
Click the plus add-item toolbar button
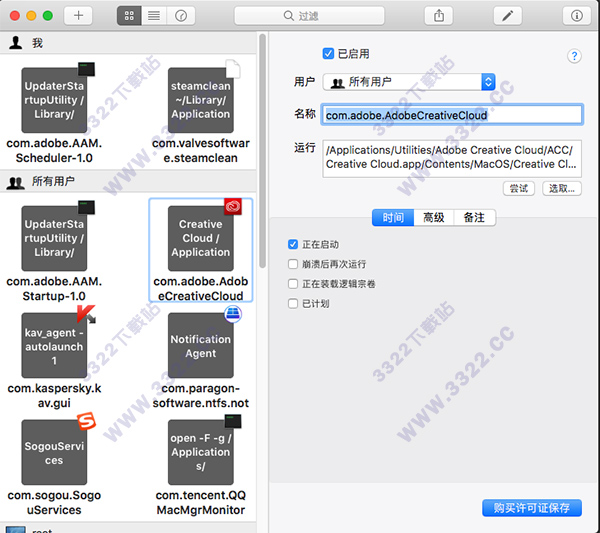coord(78,16)
